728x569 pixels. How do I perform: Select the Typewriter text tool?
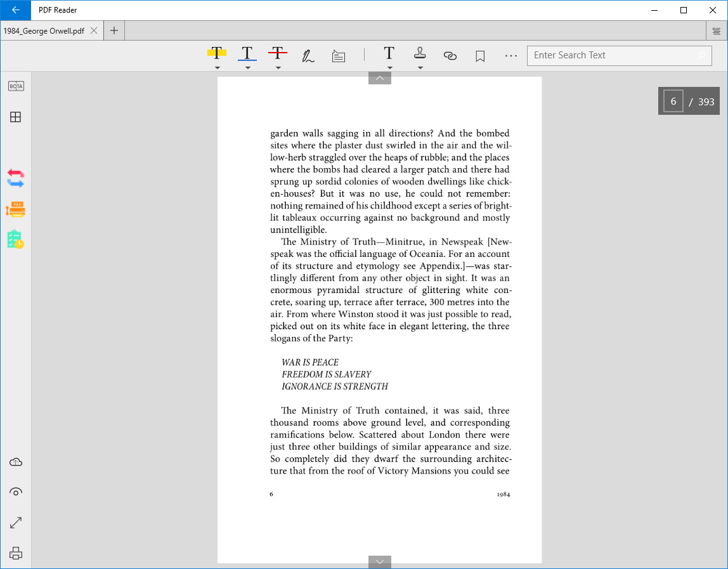[389, 53]
